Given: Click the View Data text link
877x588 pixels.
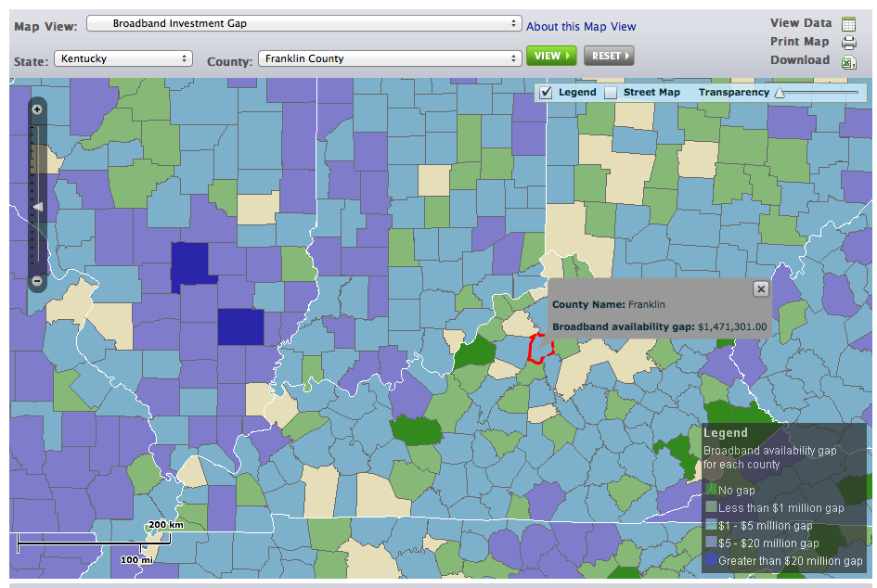Looking at the screenshot, I should 801,23.
